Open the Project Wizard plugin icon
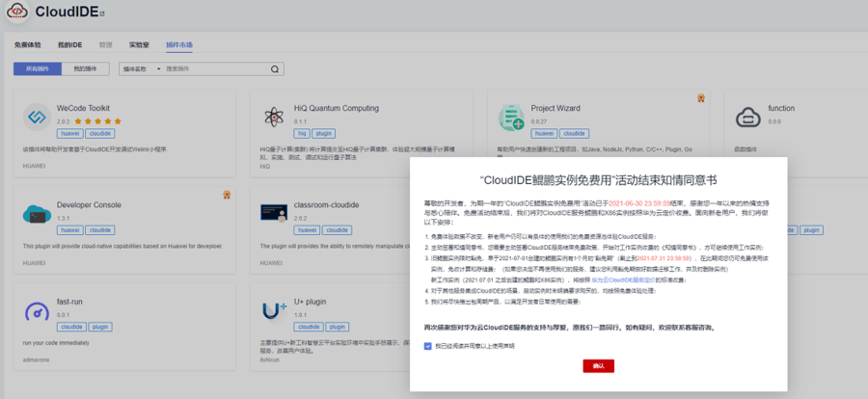The image size is (868, 399). tap(511, 118)
